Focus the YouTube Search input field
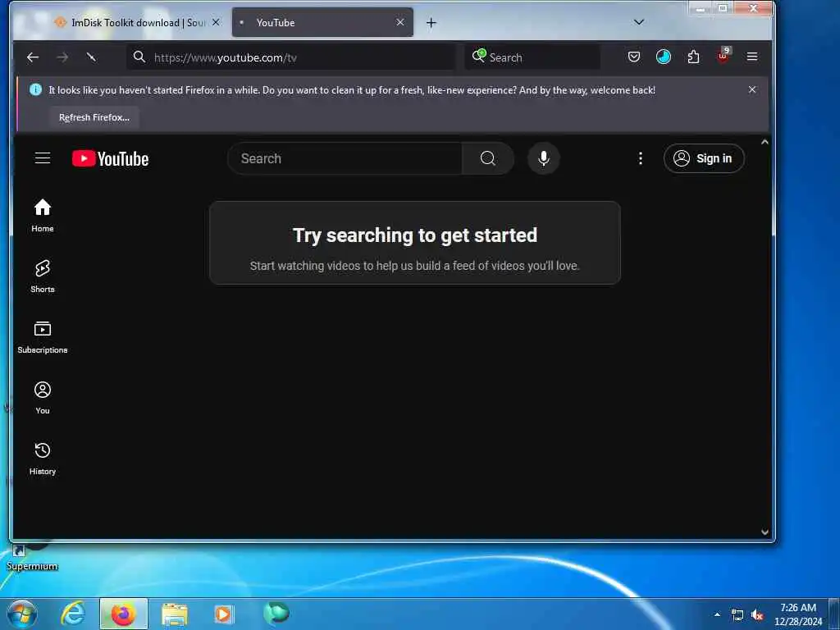Screen dimensions: 840x630 coord(345,158)
